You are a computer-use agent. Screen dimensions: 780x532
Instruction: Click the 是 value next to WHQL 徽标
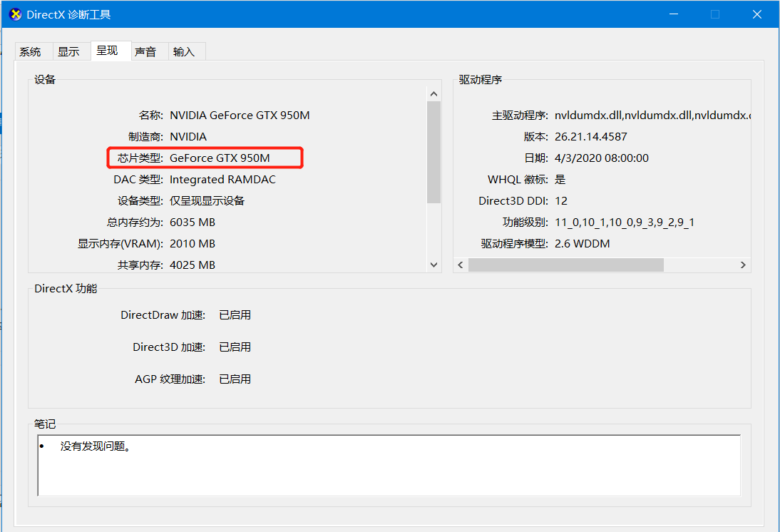560,179
